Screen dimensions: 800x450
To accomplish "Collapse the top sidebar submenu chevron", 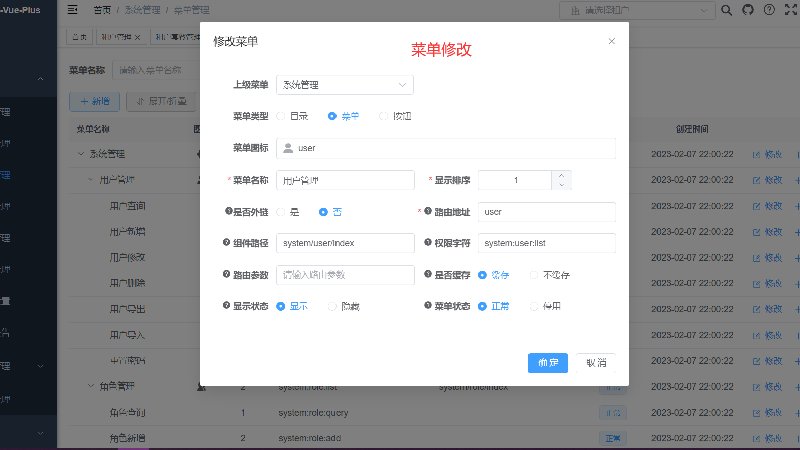I will 40,79.
